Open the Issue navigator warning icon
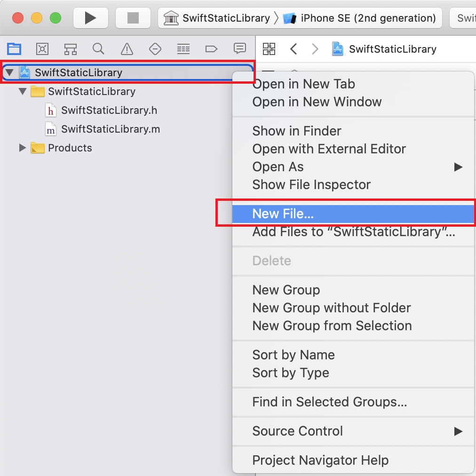The image size is (476, 476). point(127,49)
